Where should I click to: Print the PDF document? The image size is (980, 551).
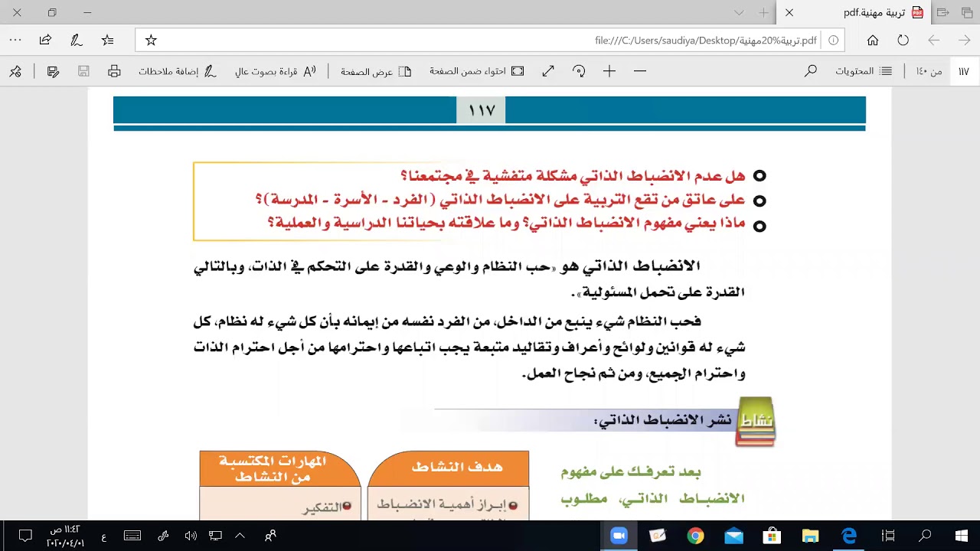pos(114,71)
